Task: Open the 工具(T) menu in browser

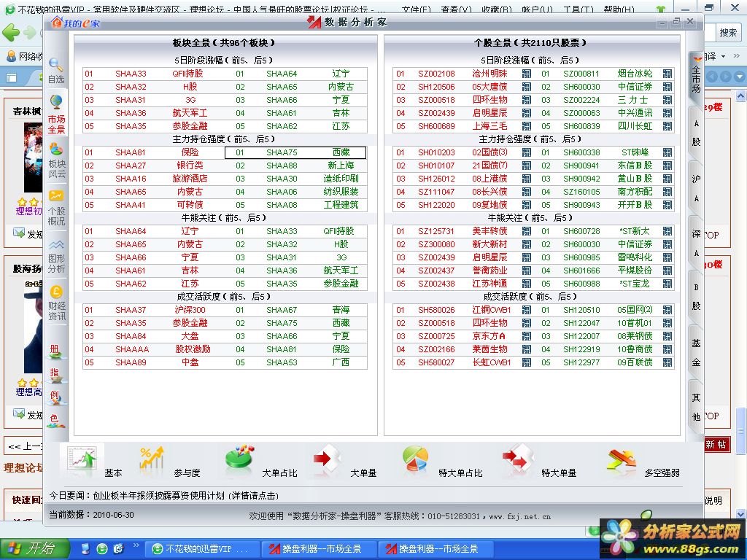Action: (578, 9)
